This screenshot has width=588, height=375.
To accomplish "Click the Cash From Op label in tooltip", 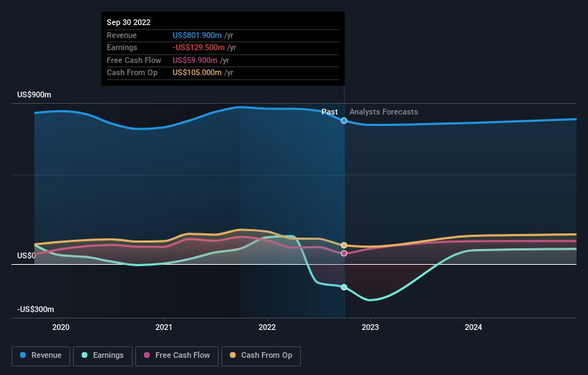I will tap(132, 73).
